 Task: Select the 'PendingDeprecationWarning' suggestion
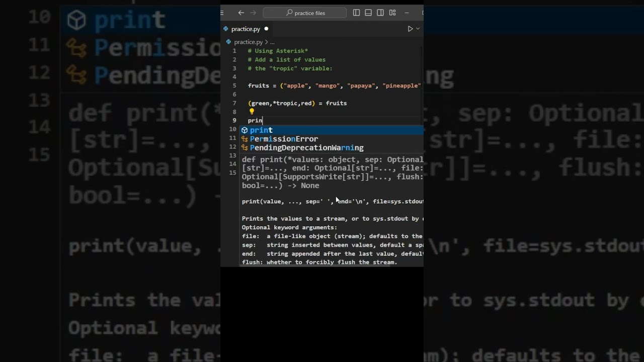(x=331, y=148)
